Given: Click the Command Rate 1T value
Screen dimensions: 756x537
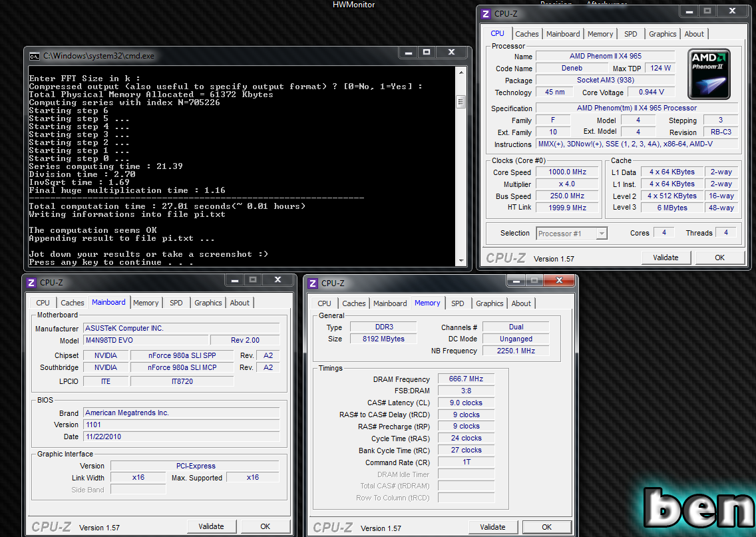Looking at the screenshot, I should 466,462.
